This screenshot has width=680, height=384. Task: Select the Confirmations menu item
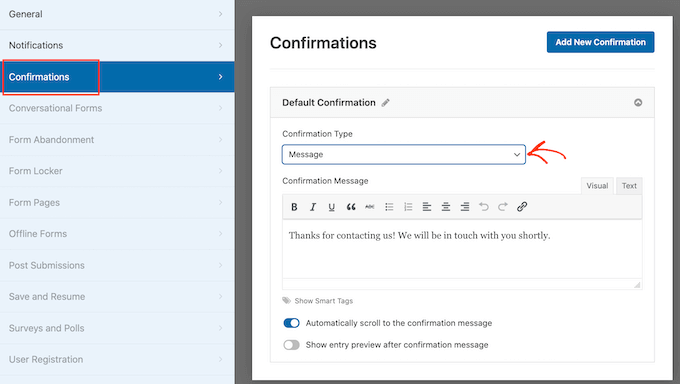(117, 77)
